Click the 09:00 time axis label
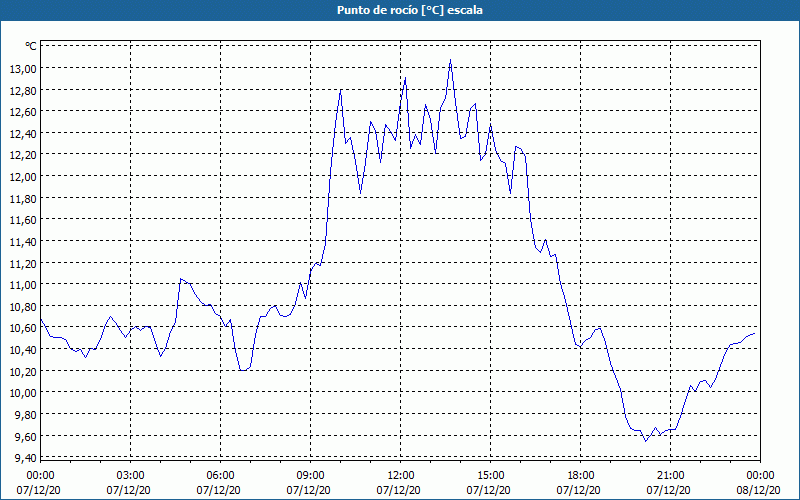 point(310,476)
